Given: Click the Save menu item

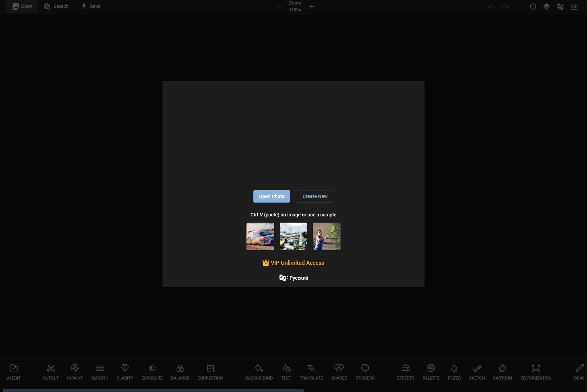Looking at the screenshot, I should pos(91,6).
